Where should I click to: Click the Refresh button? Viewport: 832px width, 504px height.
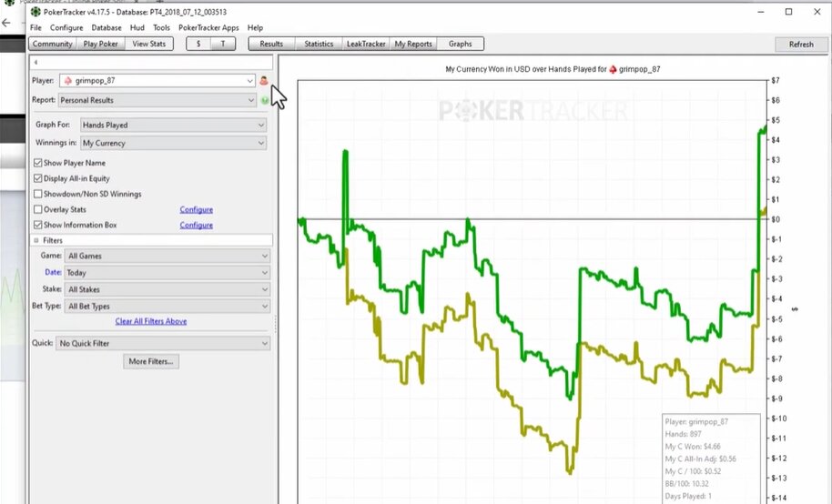[x=801, y=45]
